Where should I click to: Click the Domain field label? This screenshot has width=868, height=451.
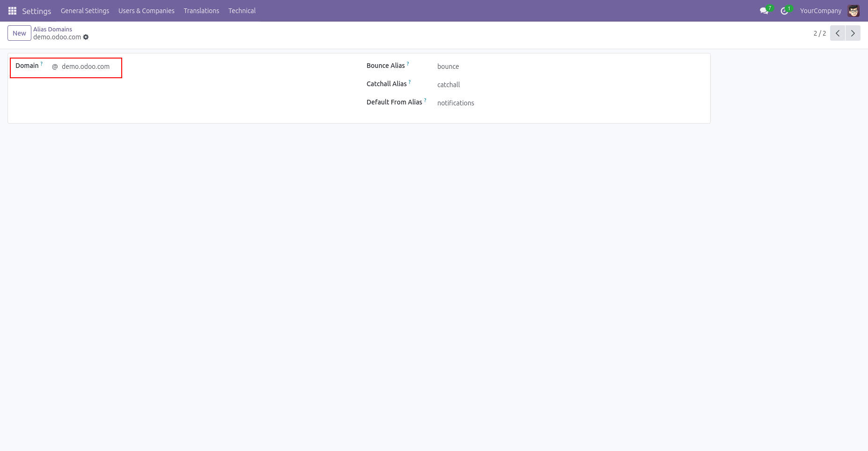point(27,66)
